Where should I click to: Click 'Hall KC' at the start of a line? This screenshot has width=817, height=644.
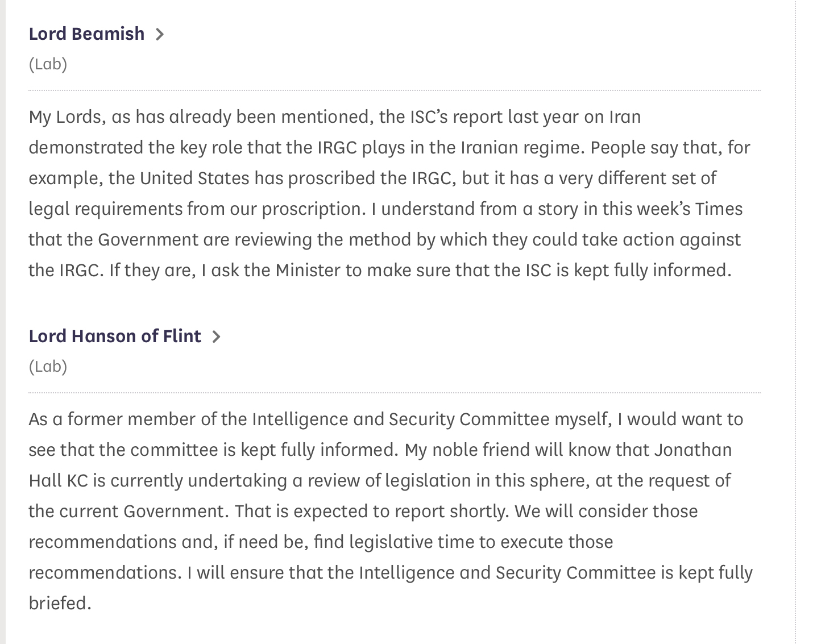(x=58, y=480)
